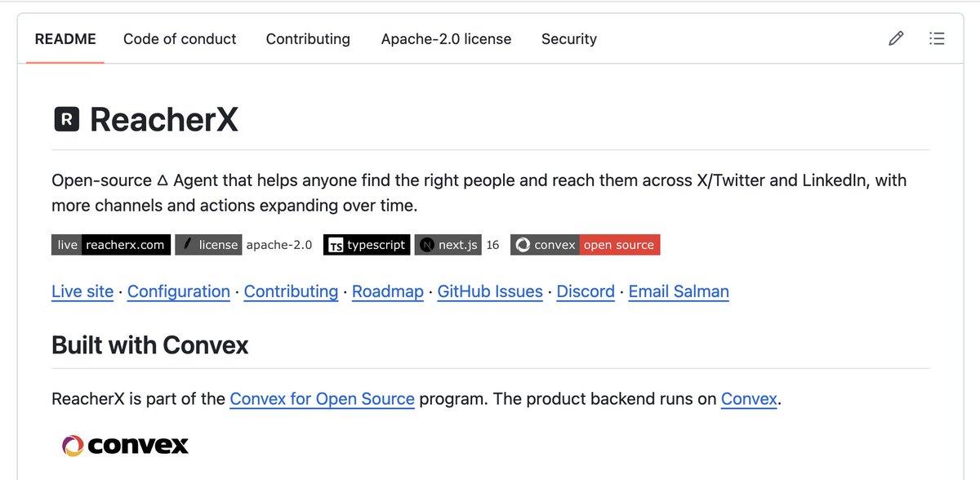
Task: Click the ReacherX heading title
Action: (163, 120)
